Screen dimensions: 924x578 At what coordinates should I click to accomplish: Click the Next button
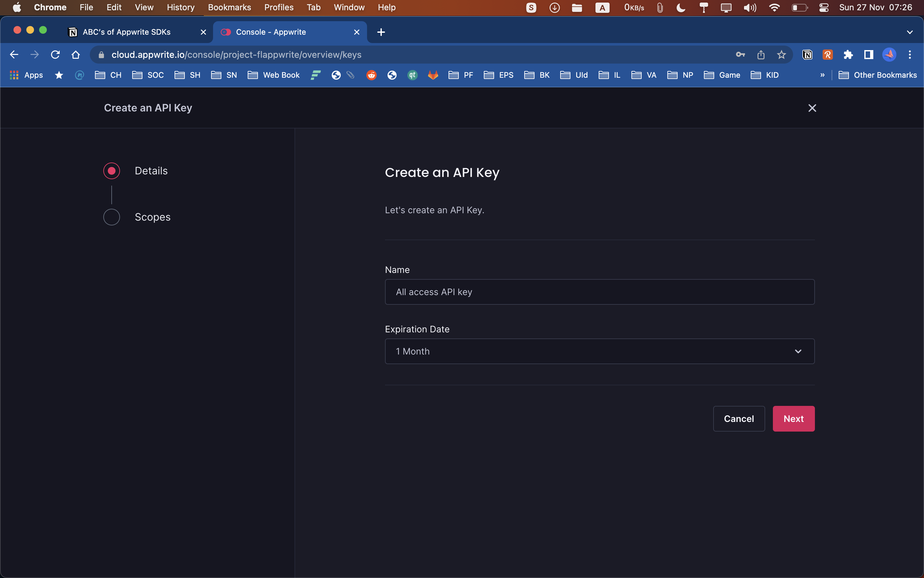(793, 419)
